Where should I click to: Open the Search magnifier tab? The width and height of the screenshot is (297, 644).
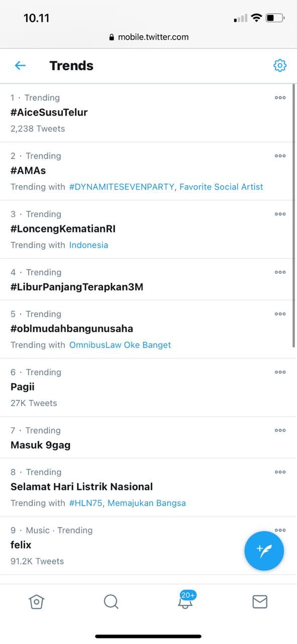111,601
